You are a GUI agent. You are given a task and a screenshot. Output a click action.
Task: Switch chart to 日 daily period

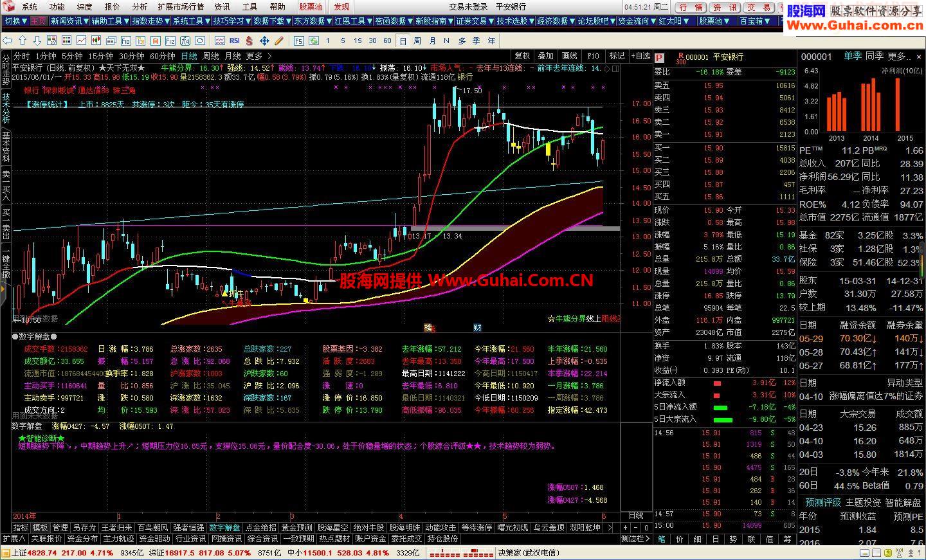coord(403,41)
